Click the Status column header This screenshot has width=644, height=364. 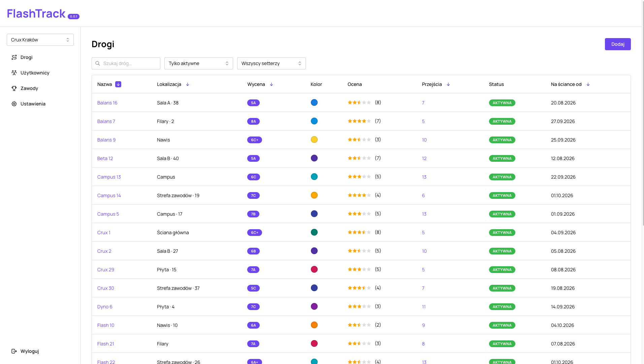point(496,84)
